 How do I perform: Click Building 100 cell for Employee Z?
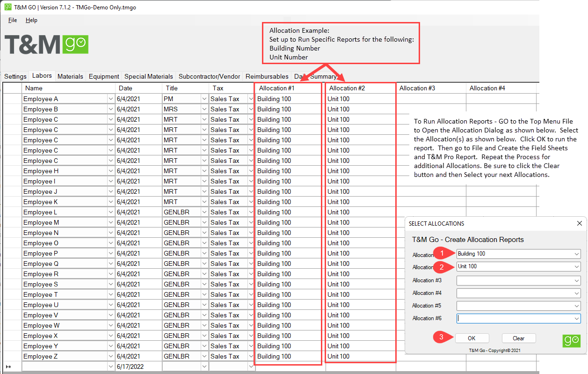tap(290, 356)
